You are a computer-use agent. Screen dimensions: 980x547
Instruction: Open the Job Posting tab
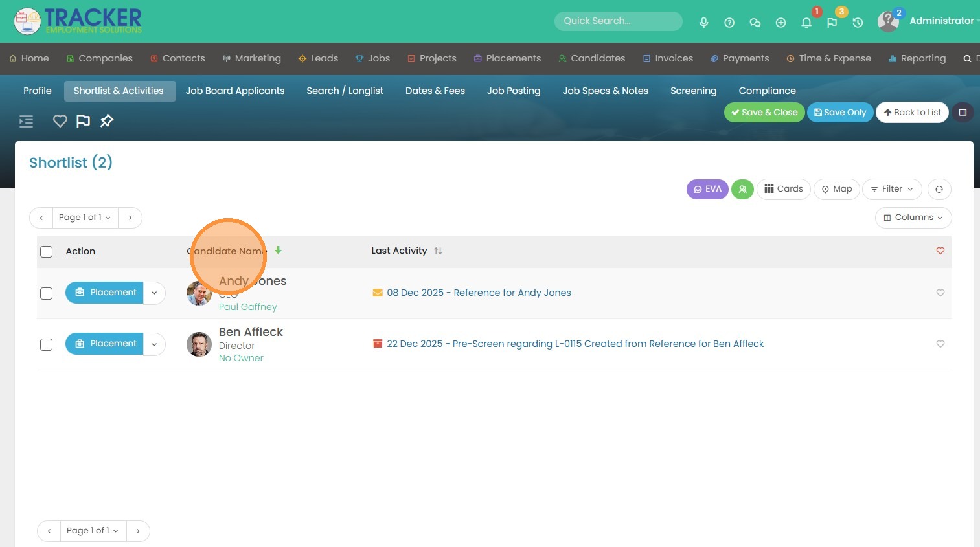tap(514, 91)
